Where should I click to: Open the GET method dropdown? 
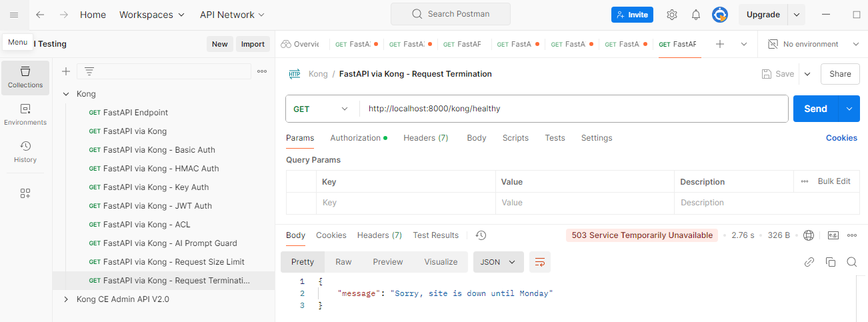(x=321, y=109)
